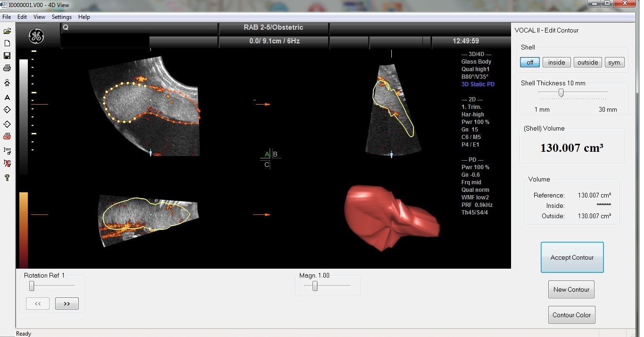This screenshot has width=644, height=337.
Task: Click the black printer icon
Action: pos(7,68)
